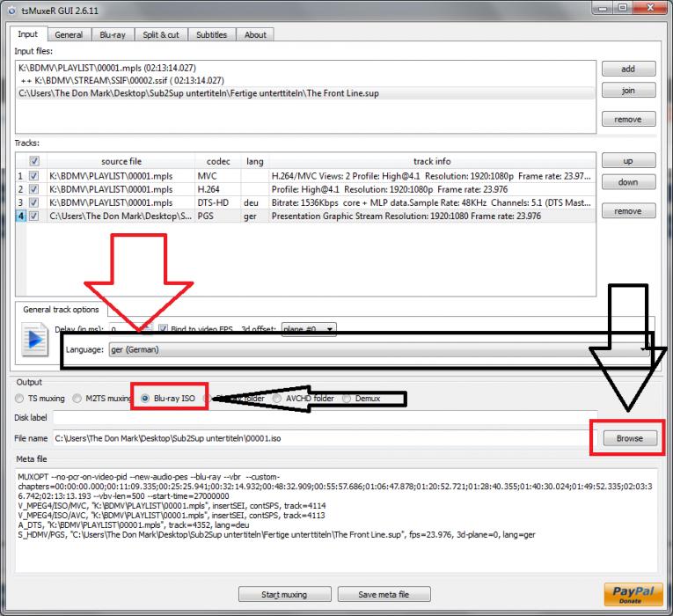
Task: Select the 00002.ssif input entry
Action: coord(305,80)
